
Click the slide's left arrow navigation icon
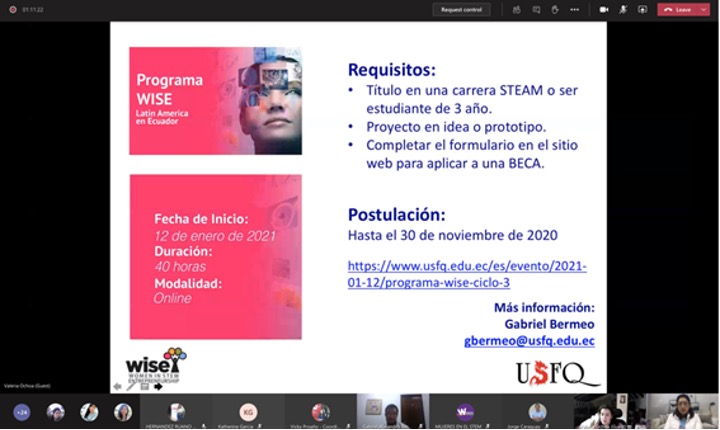(117, 386)
